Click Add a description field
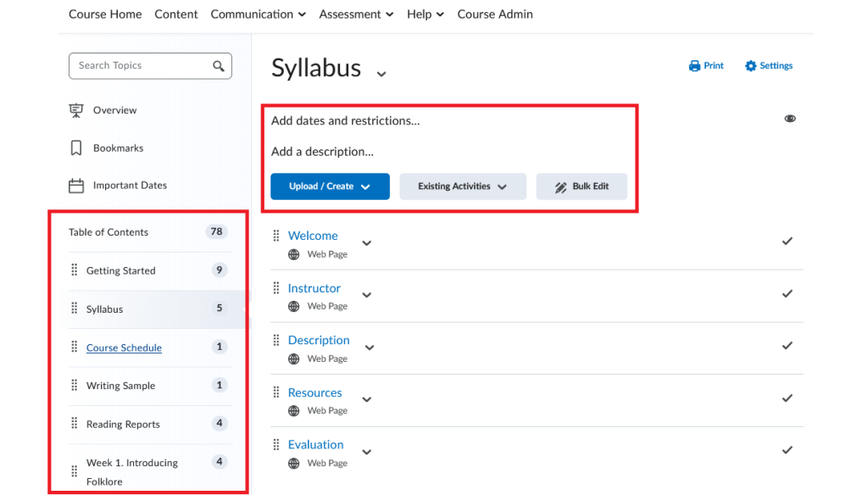 tap(322, 152)
